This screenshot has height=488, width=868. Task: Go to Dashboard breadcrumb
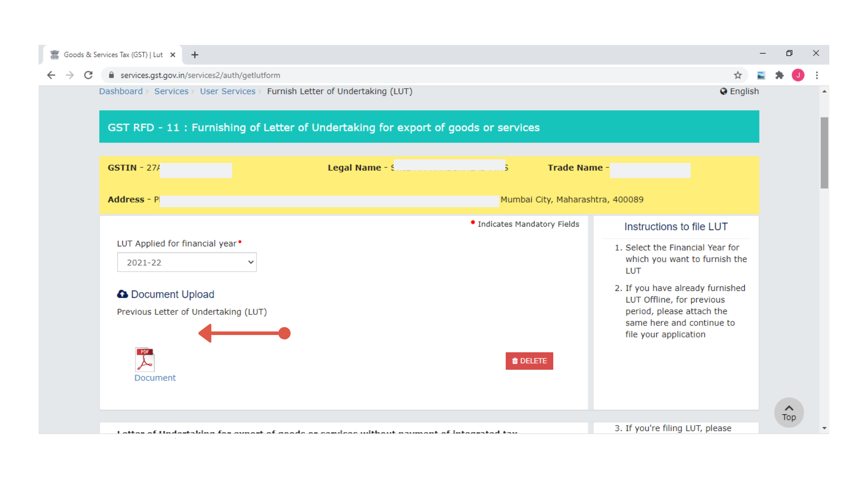coord(121,91)
